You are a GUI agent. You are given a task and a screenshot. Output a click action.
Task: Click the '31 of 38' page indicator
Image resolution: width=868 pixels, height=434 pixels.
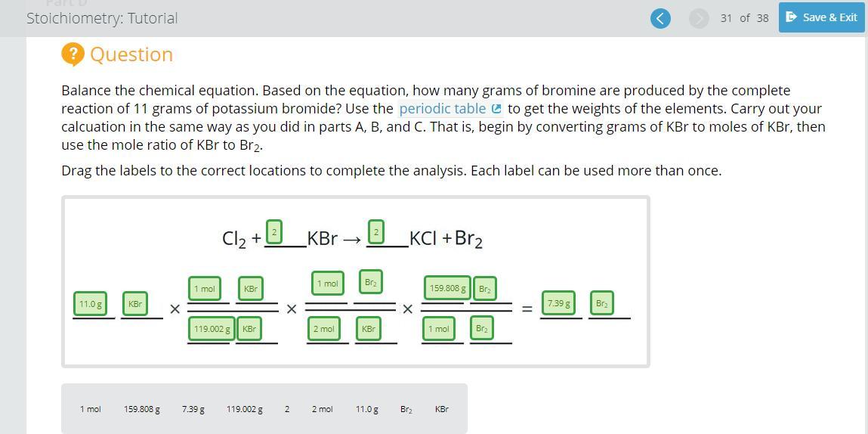click(x=745, y=18)
